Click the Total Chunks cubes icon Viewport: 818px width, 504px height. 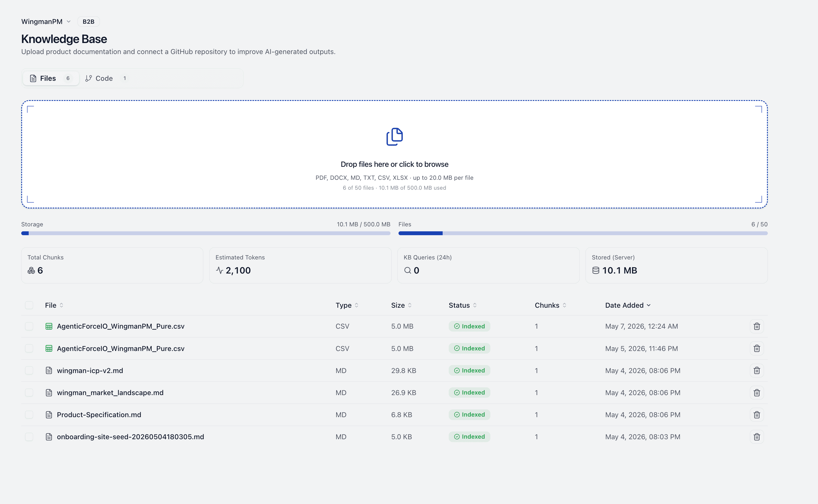point(31,270)
